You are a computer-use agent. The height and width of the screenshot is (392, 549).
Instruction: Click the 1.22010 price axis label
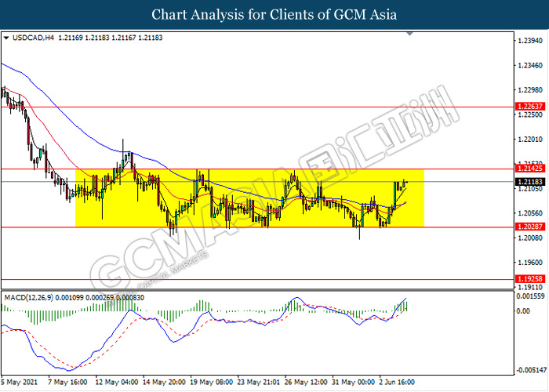coord(530,140)
